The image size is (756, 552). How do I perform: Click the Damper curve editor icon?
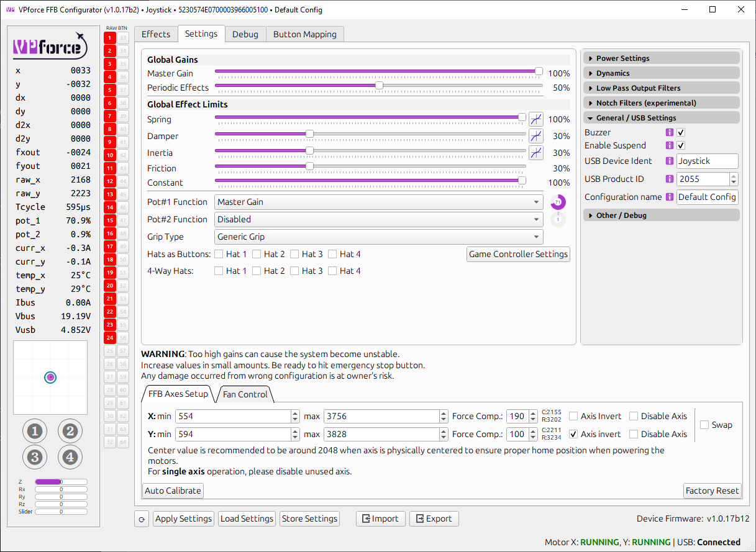[x=535, y=136]
